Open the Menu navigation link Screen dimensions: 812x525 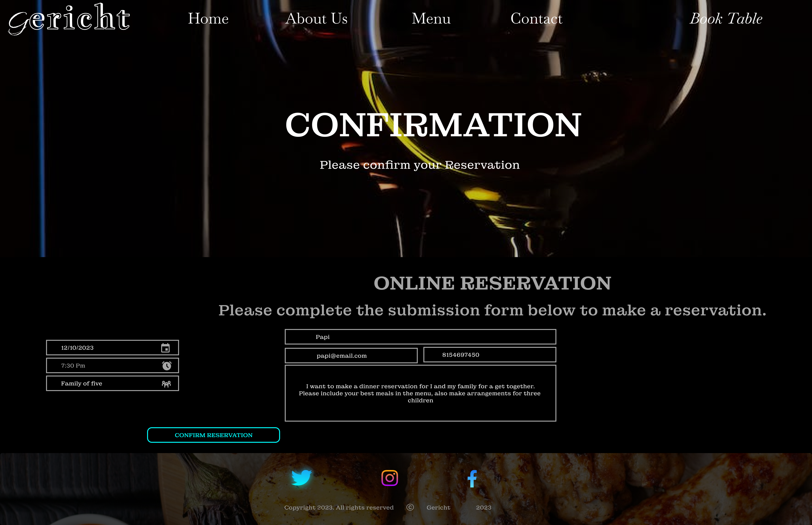[x=431, y=19]
